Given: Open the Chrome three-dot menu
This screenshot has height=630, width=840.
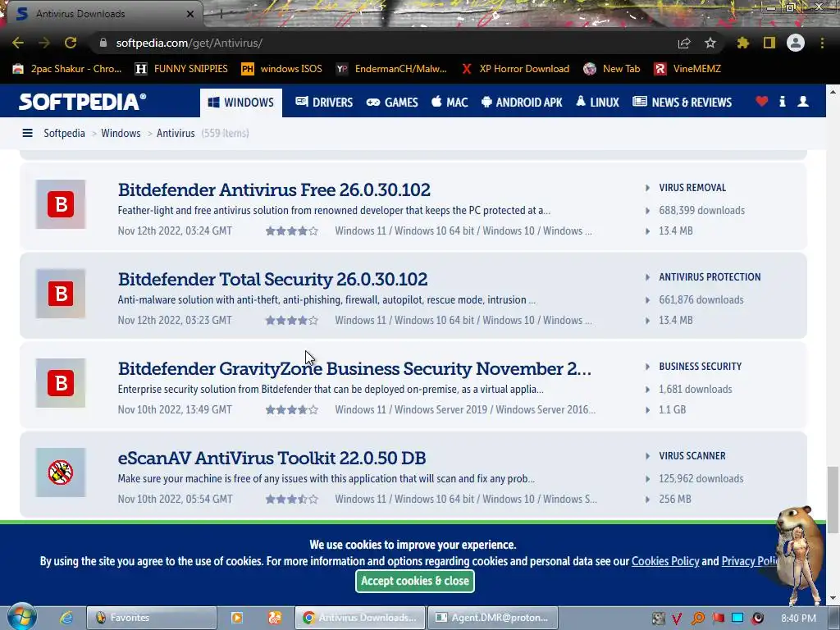Looking at the screenshot, I should pyautogui.click(x=822, y=43).
